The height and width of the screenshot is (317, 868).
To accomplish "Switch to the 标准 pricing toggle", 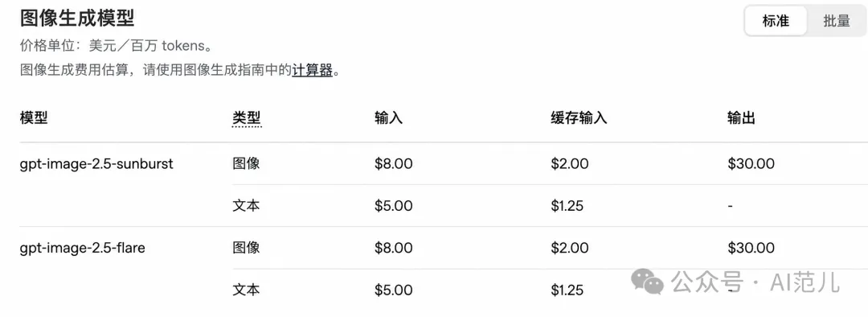I will coord(776,21).
